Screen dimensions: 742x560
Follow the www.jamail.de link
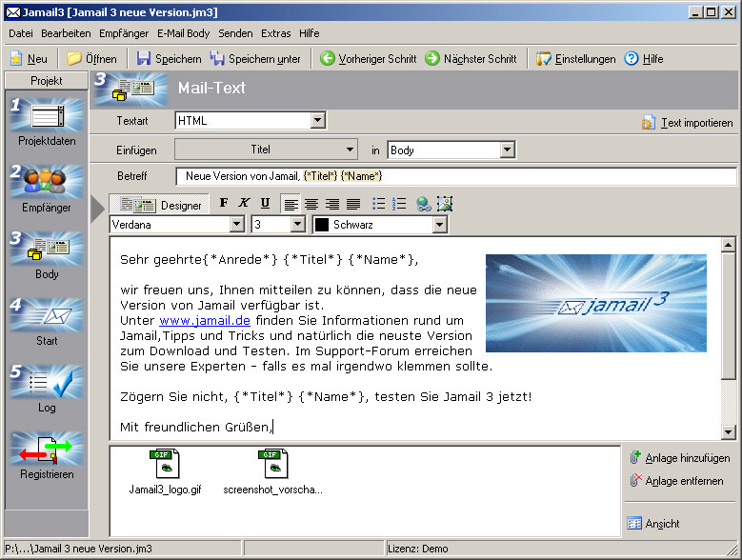(204, 321)
